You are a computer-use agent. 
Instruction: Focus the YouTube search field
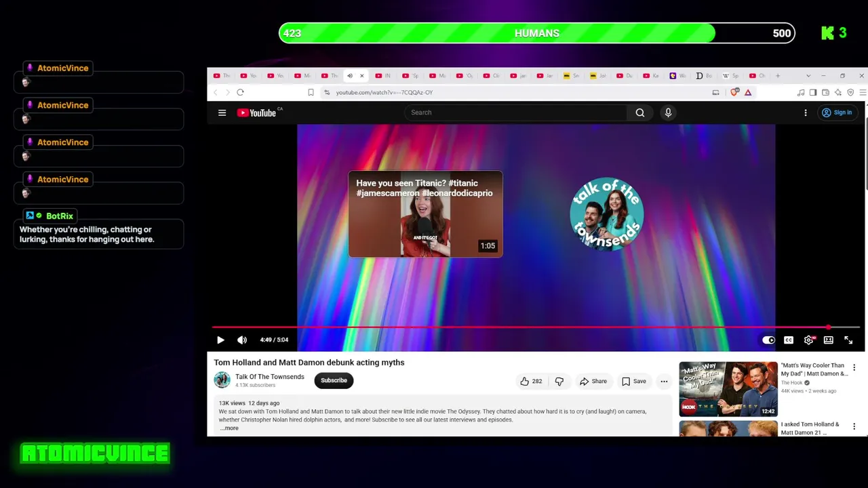coord(515,113)
